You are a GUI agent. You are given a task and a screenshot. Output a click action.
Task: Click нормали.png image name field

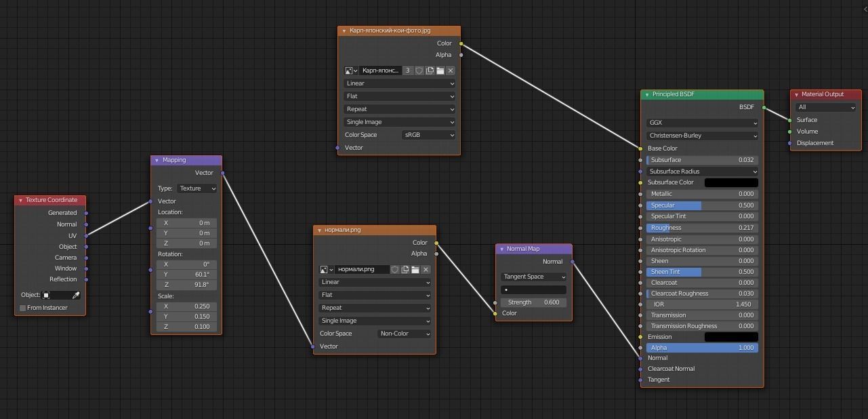pyautogui.click(x=363, y=269)
